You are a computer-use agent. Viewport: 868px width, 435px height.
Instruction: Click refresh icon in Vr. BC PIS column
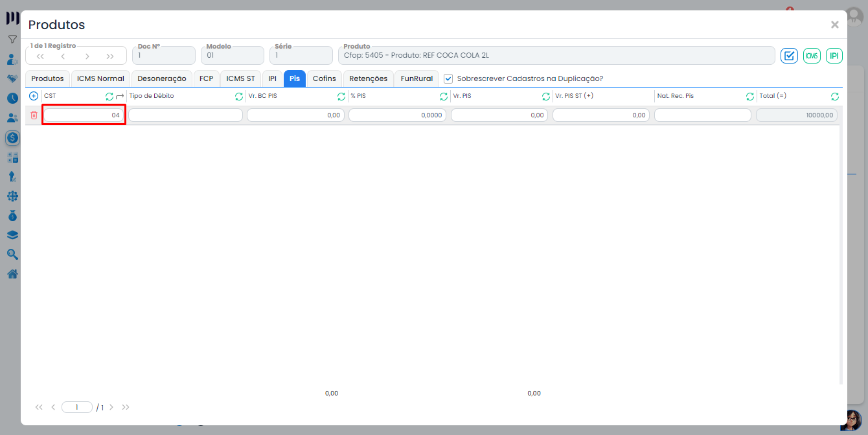click(341, 96)
